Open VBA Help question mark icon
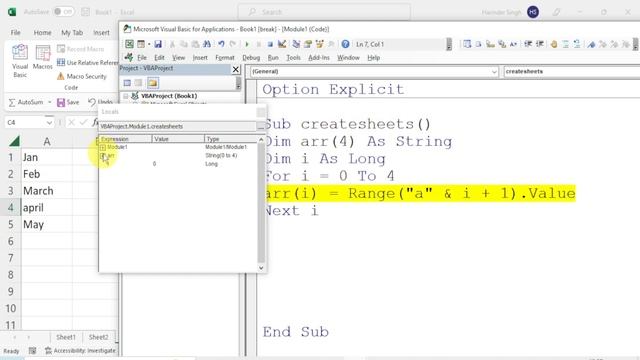Viewport: 640px width, 360px height. click(345, 44)
